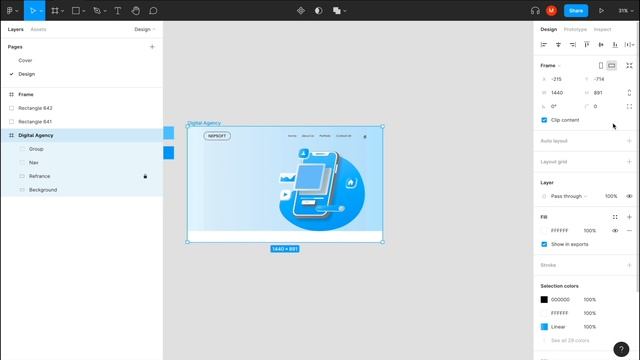Select the Frame tool
The height and width of the screenshot is (360, 640).
[55, 11]
